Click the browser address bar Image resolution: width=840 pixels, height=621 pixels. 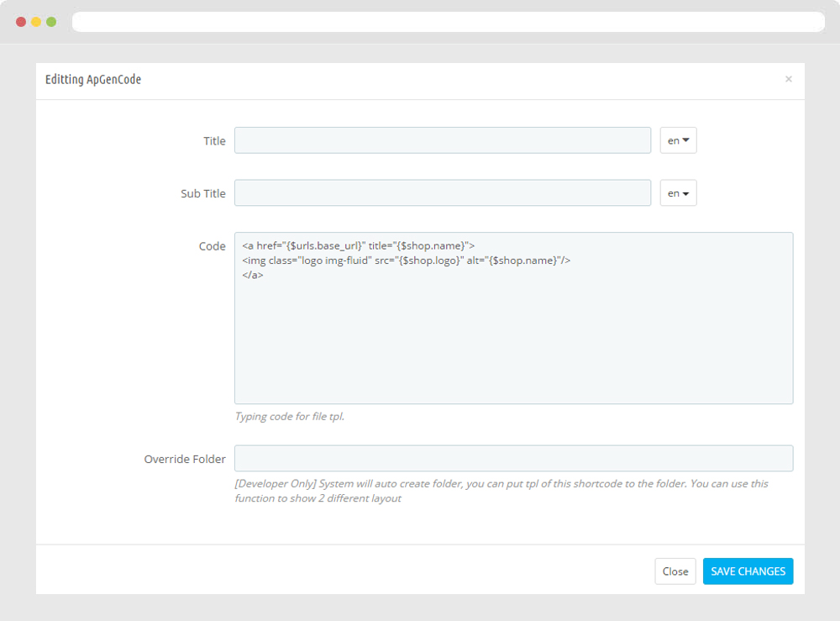449,22
